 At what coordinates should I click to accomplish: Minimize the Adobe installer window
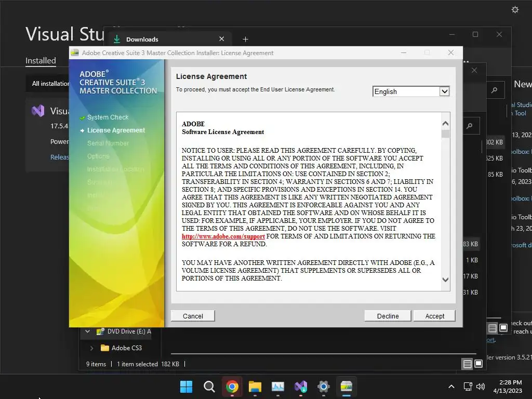(403, 52)
